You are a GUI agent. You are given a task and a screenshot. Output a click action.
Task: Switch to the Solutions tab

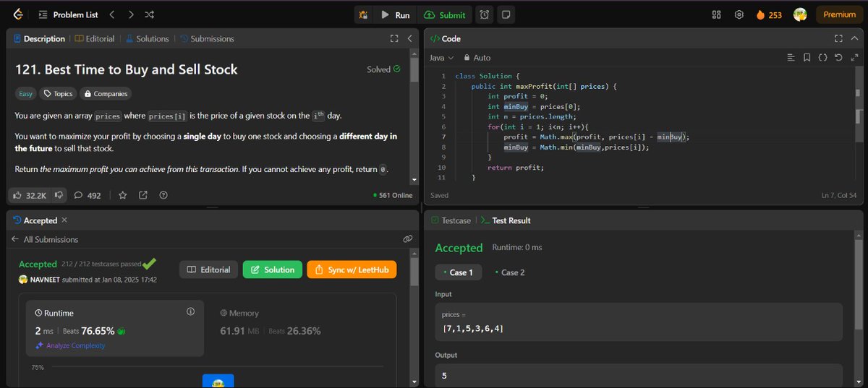point(147,38)
